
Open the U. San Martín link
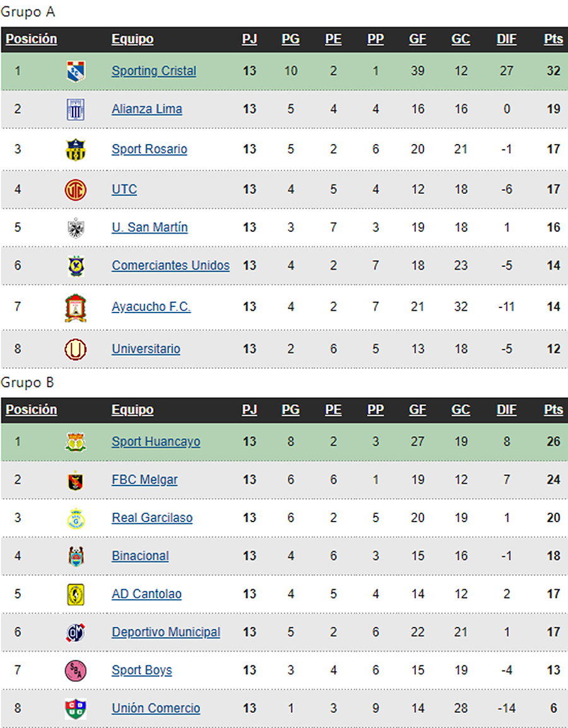(x=150, y=227)
